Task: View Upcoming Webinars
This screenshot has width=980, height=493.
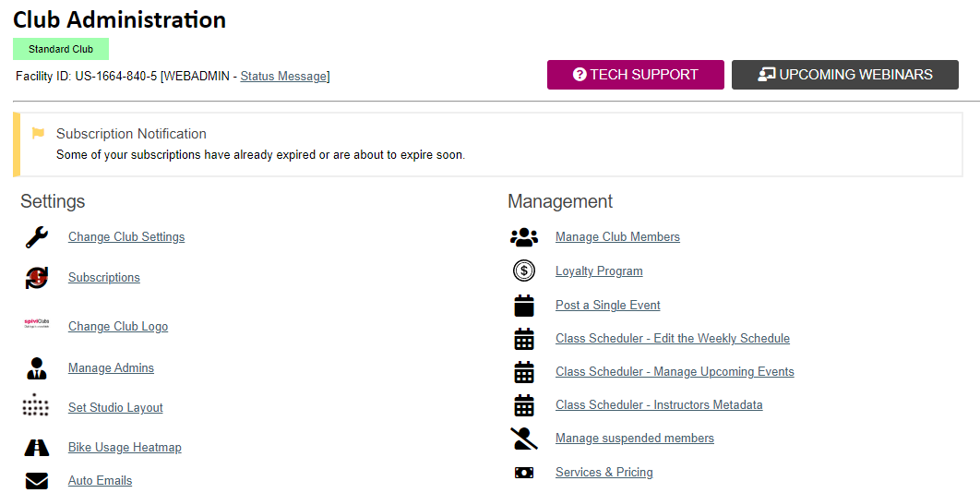Action: coord(844,75)
